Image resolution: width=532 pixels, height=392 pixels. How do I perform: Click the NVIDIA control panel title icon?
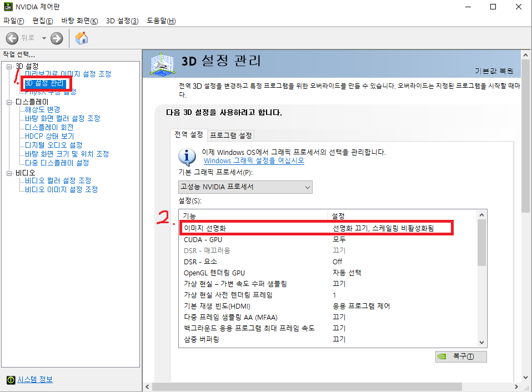pyautogui.click(x=8, y=7)
